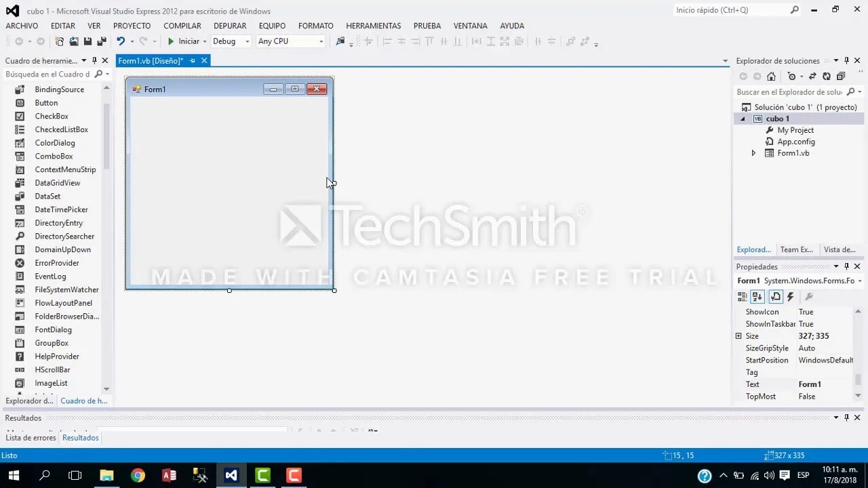Collapse the cubo 1 project node
This screenshot has height=488, width=868.
click(742, 119)
